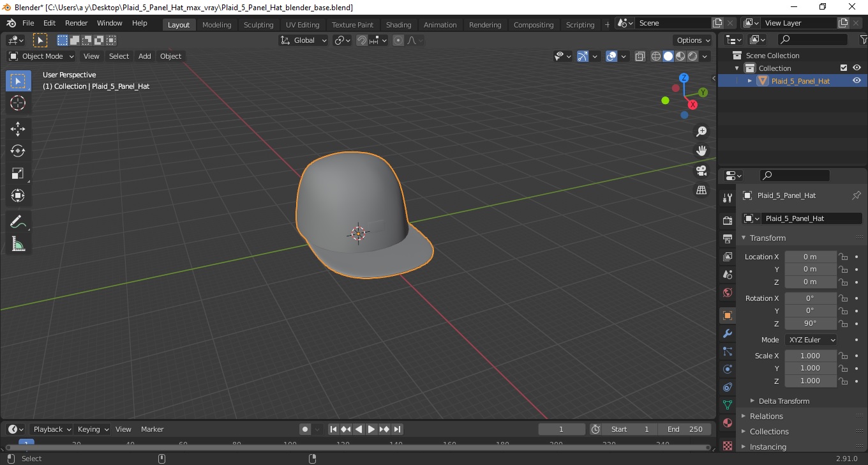Viewport: 868px width, 465px height.
Task: Choose the Move tool
Action: [x=18, y=129]
